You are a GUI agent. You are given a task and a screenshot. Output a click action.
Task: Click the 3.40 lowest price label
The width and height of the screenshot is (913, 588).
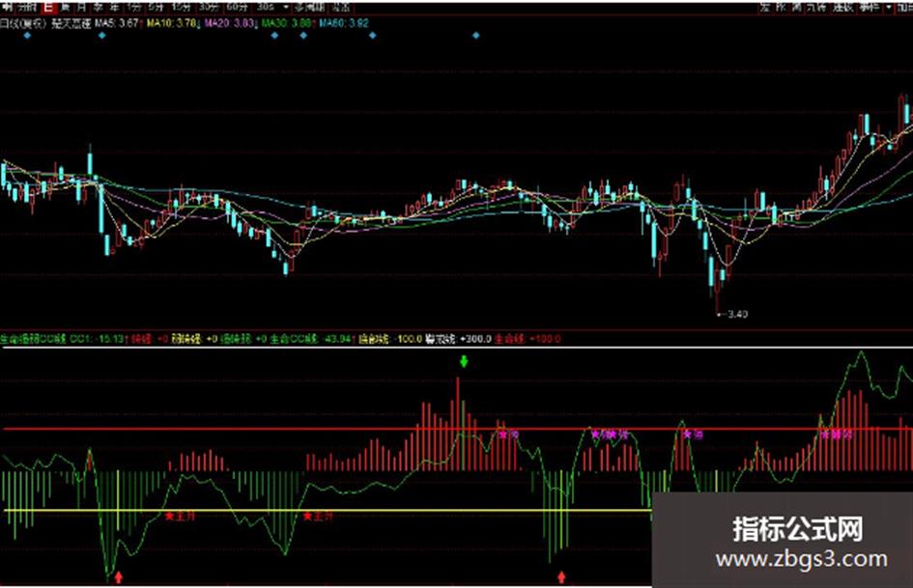738,315
